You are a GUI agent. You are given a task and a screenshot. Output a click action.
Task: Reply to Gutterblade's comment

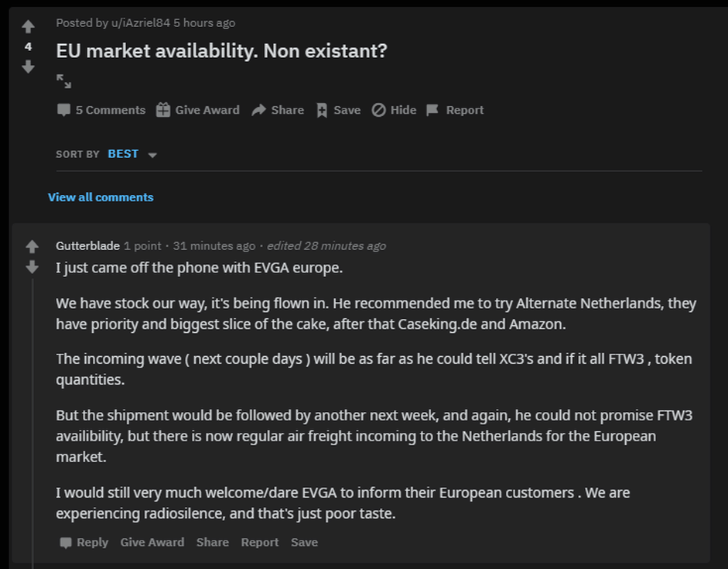click(84, 543)
